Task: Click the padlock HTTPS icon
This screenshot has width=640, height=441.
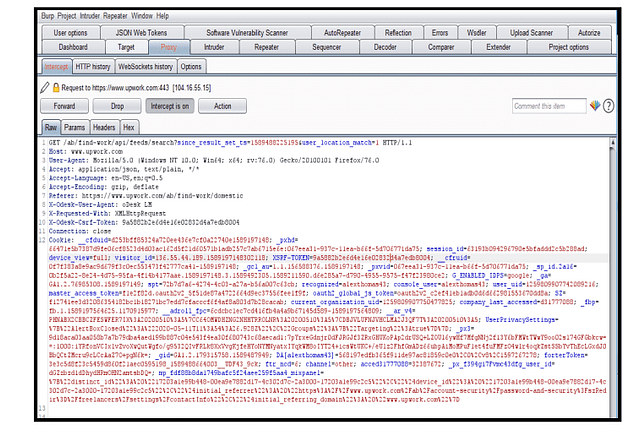Action: coord(56,87)
